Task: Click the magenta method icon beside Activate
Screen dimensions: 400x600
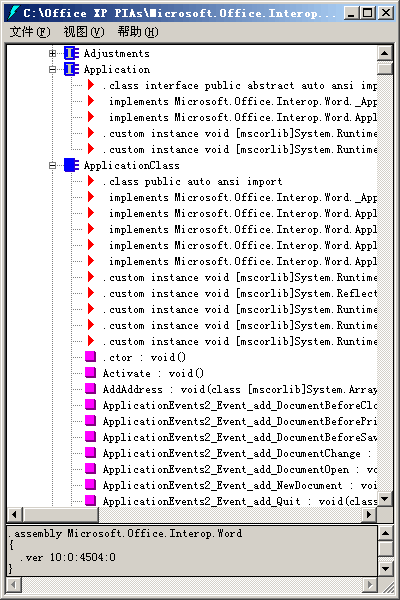Action: point(91,373)
